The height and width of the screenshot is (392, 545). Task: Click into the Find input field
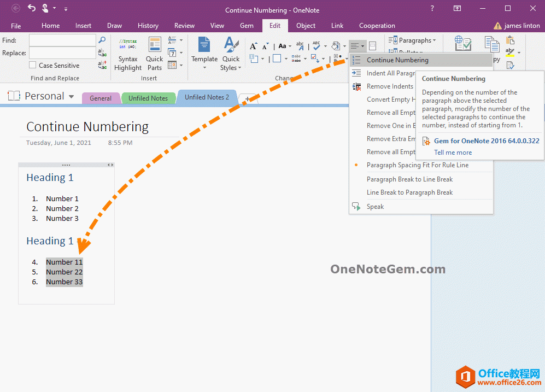[62, 40]
